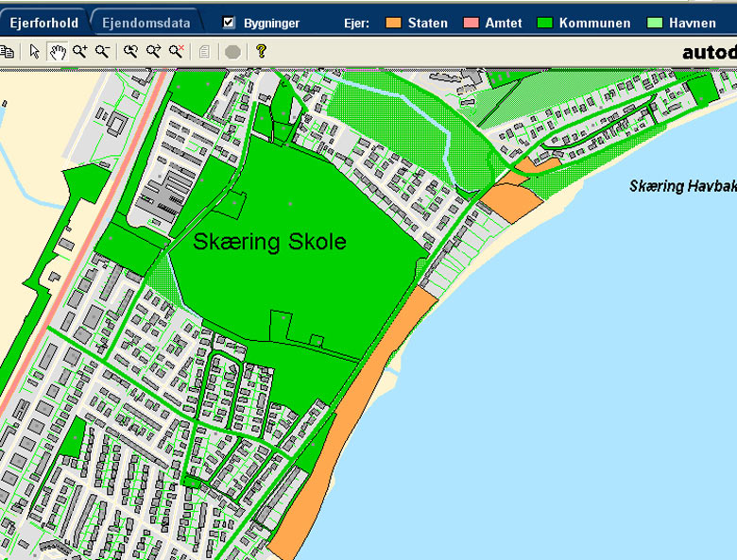The height and width of the screenshot is (560, 737).
Task: Choose the Zoom In magnifier tool
Action: pos(80,51)
